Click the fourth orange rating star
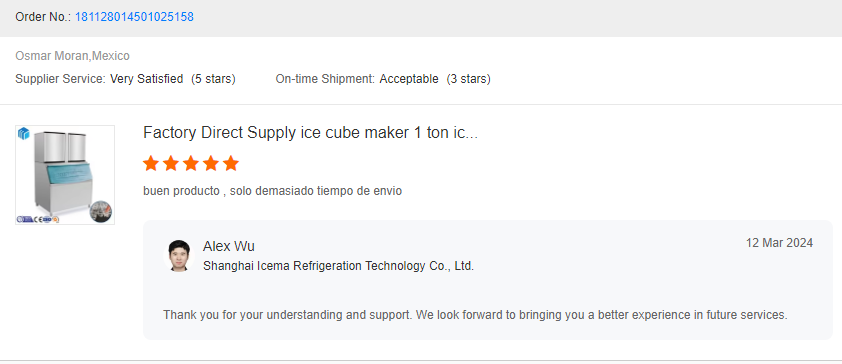842x364 pixels. 211,163
